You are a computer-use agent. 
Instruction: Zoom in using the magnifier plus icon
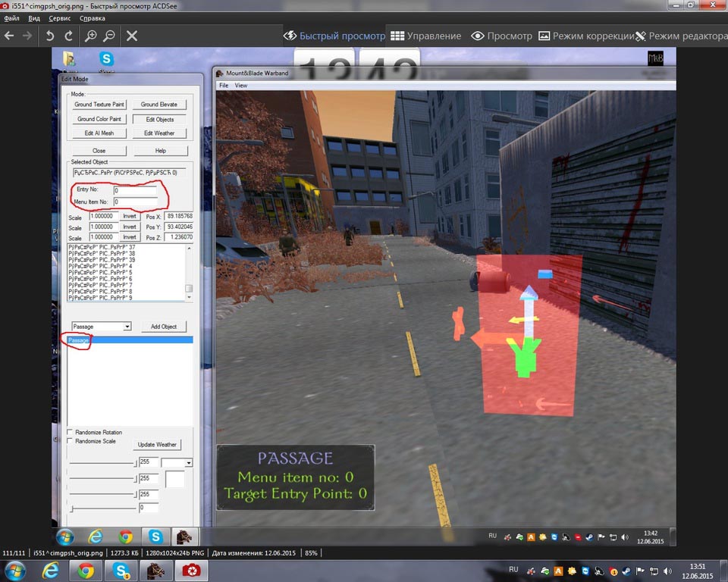click(90, 36)
